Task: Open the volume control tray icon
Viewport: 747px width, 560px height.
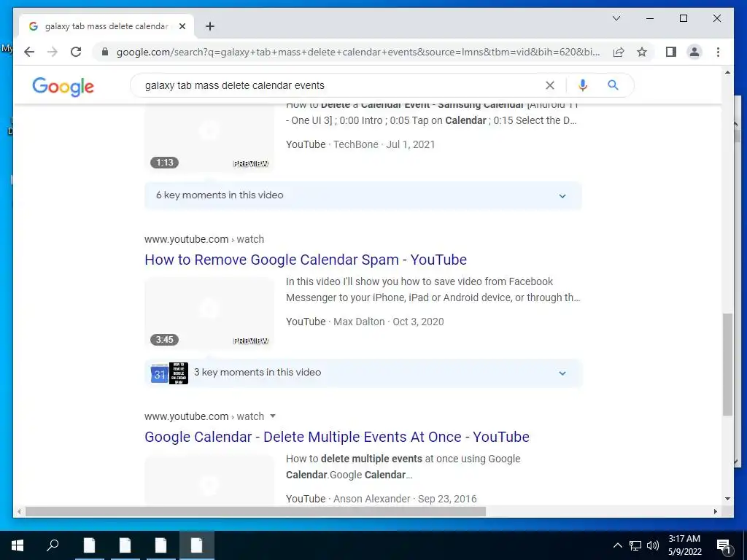Action: (653, 545)
